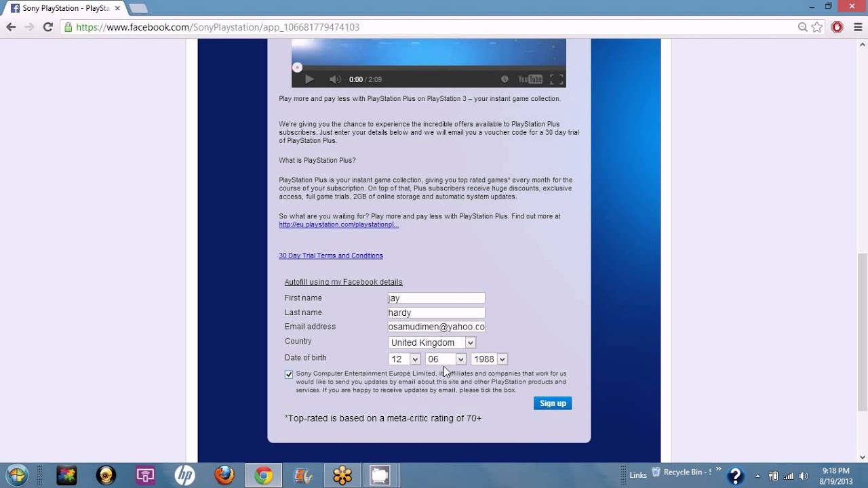Go back with the browser back arrow
This screenshot has height=488, width=868.
(x=11, y=27)
